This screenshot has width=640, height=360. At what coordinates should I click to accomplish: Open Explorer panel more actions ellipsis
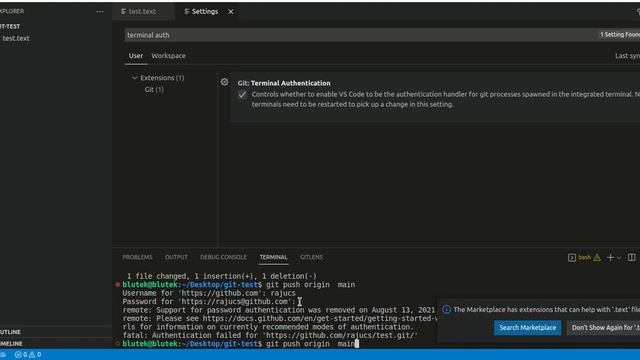tap(100, 11)
